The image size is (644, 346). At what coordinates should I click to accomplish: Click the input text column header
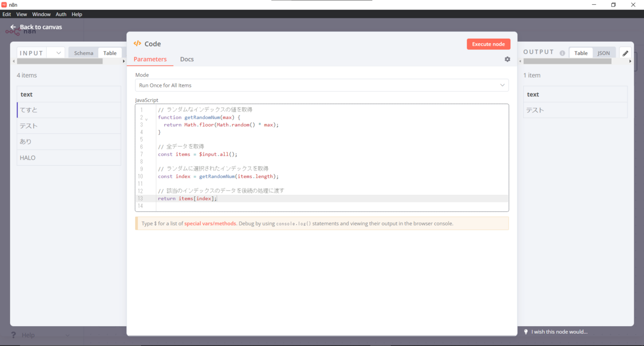(69, 94)
